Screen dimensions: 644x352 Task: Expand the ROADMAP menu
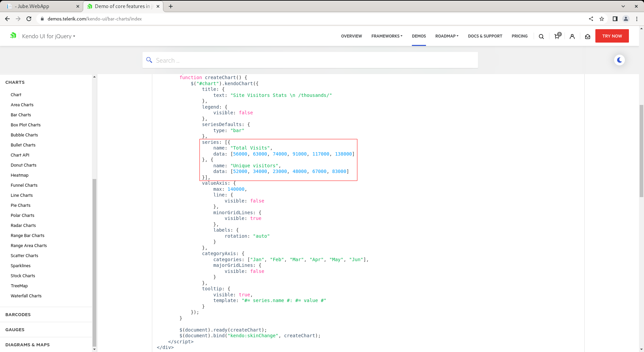(447, 36)
